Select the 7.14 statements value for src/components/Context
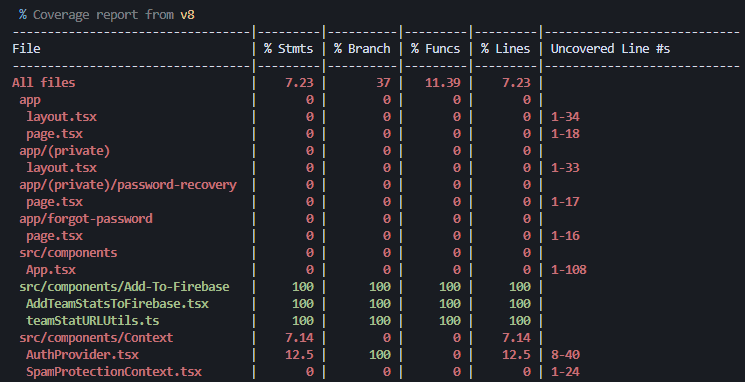Image resolution: width=745 pixels, height=382 pixels. 299,338
